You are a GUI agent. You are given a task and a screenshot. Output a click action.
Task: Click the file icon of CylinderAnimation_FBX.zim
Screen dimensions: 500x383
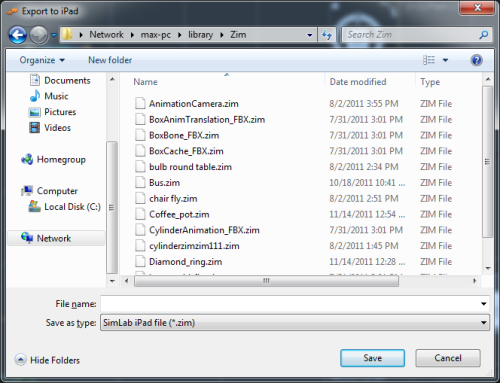(140, 230)
